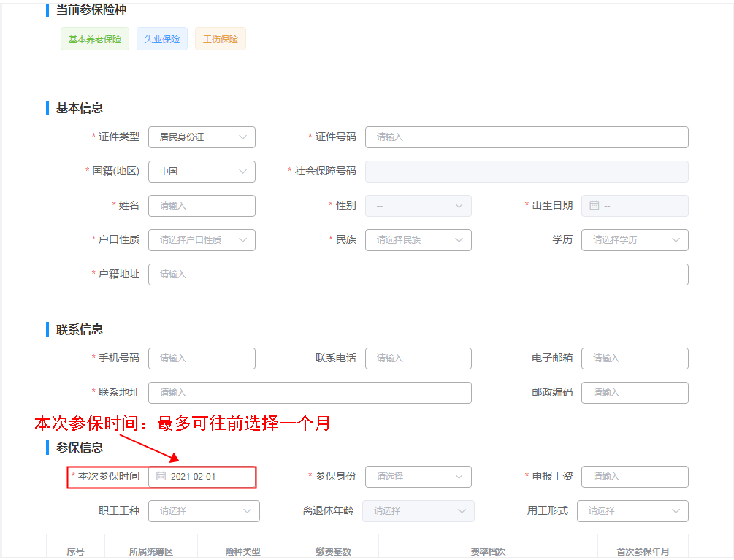Image resolution: width=734 pixels, height=560 pixels.
Task: Click the 失业保险 tag
Action: 162,39
